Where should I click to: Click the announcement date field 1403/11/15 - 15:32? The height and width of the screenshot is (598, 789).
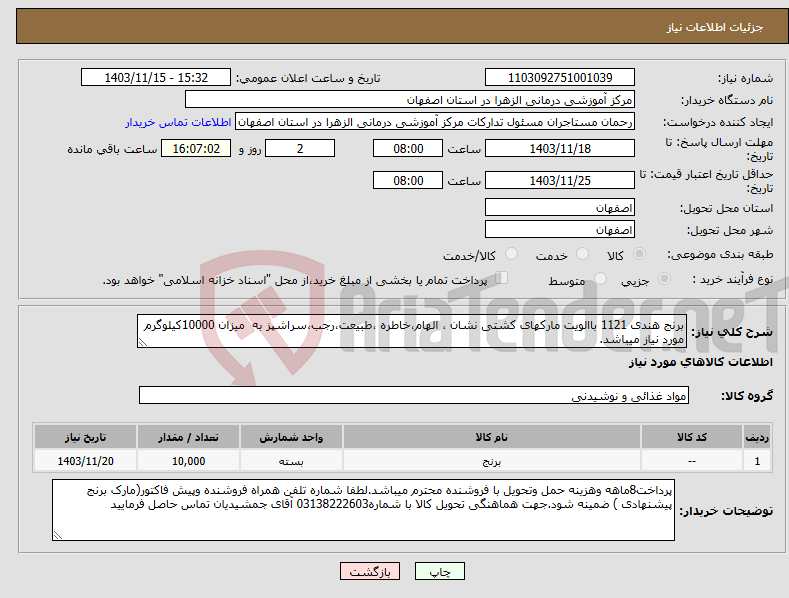(155, 78)
